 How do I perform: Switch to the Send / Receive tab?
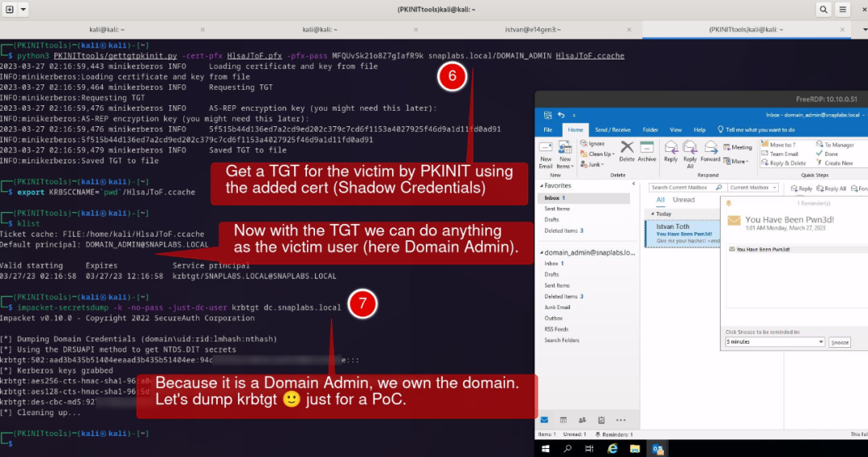tap(612, 130)
